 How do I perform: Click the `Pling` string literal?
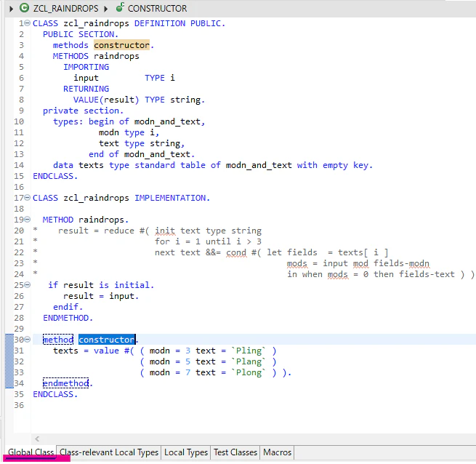click(249, 351)
